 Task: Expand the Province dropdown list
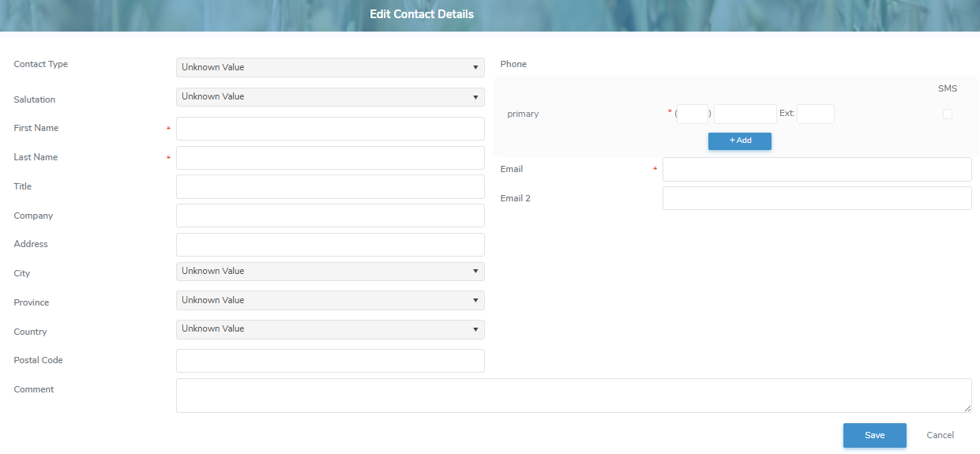coord(330,300)
